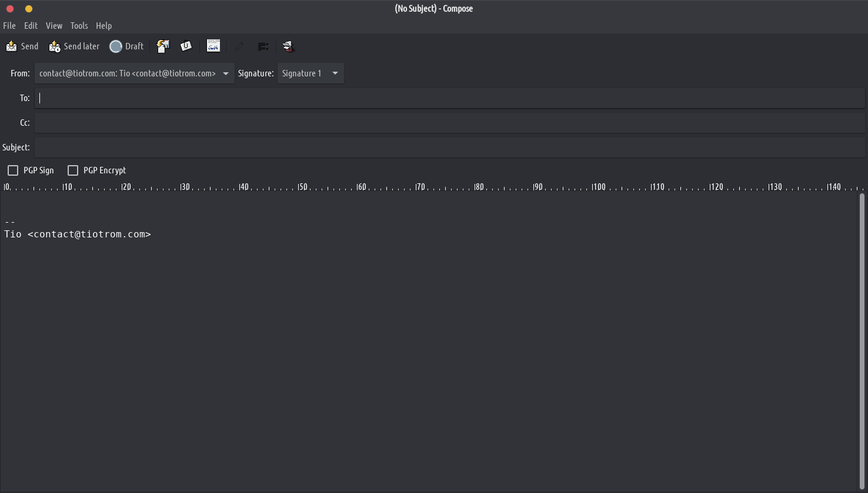The width and height of the screenshot is (868, 493).
Task: Click the external editor pencil icon
Action: [239, 46]
